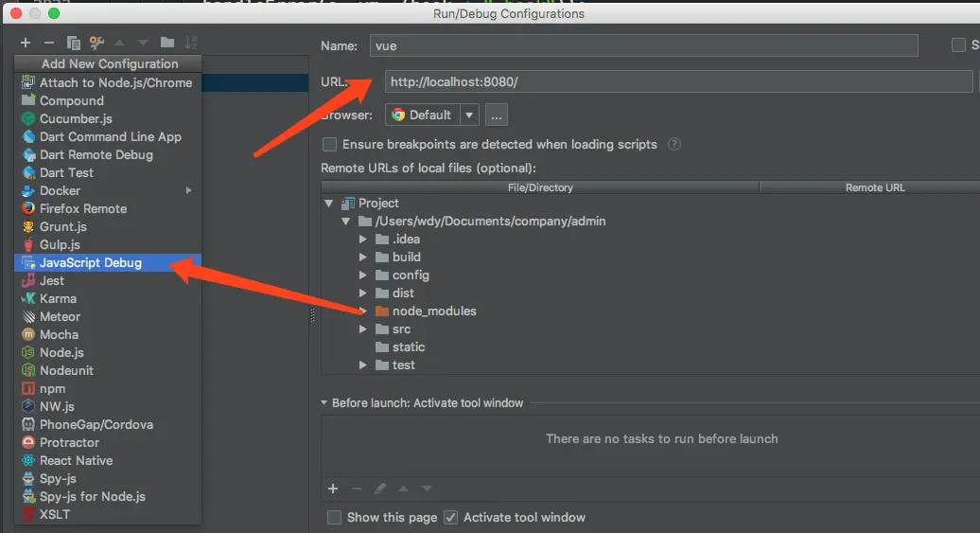This screenshot has width=980, height=533.
Task: Click the Firefox Remote icon entry
Action: pos(28,208)
